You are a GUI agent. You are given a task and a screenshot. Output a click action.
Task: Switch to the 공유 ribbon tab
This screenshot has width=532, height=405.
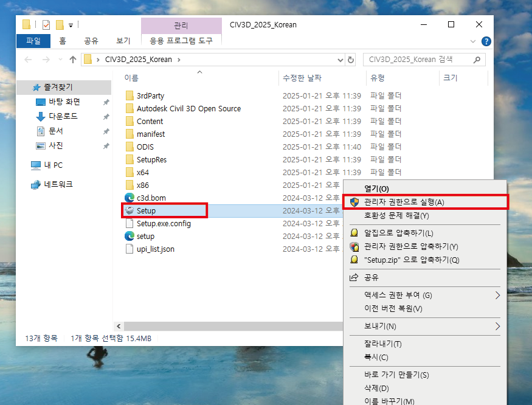[x=91, y=41]
